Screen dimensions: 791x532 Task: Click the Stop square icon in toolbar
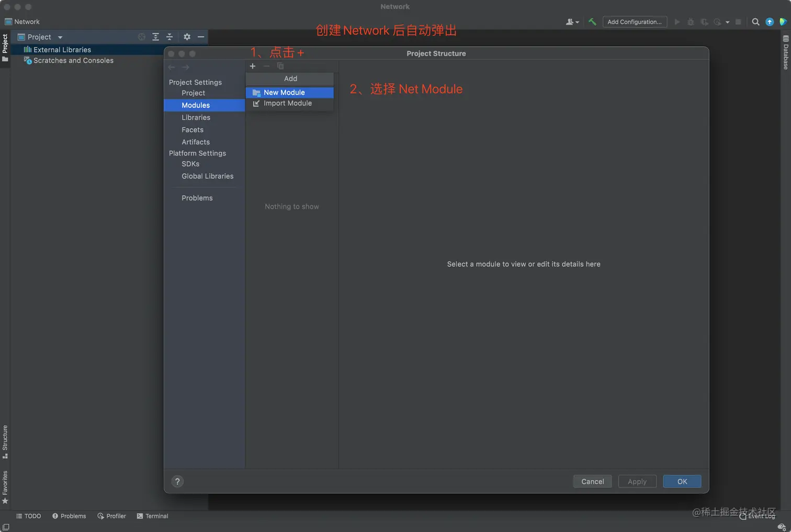[x=738, y=22]
